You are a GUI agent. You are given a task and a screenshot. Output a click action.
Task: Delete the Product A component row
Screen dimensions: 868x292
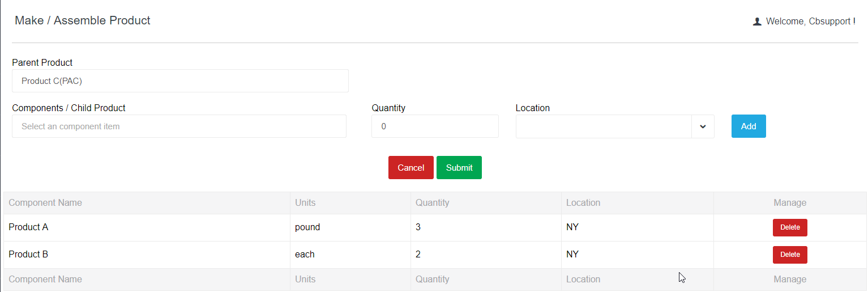pyautogui.click(x=790, y=227)
